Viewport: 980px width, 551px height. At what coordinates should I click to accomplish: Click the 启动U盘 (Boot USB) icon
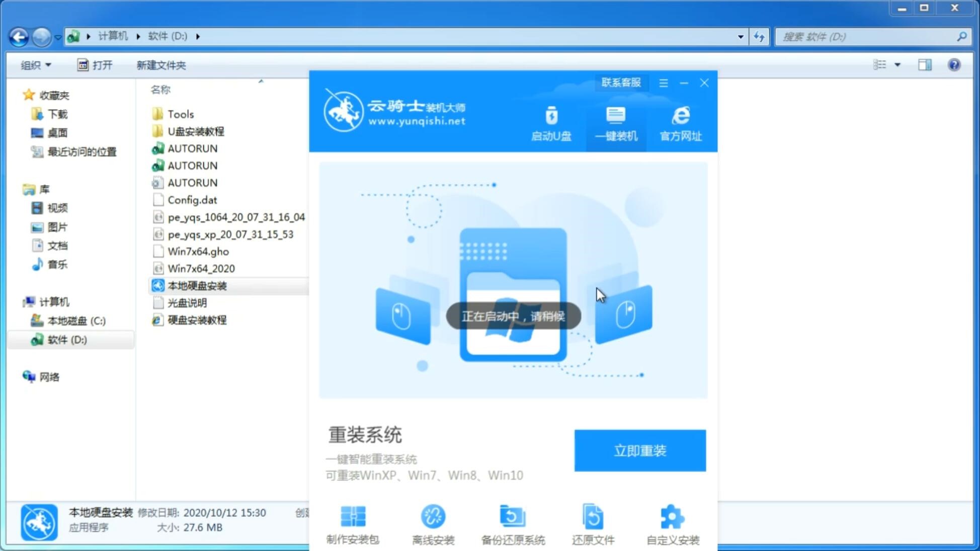(x=551, y=123)
